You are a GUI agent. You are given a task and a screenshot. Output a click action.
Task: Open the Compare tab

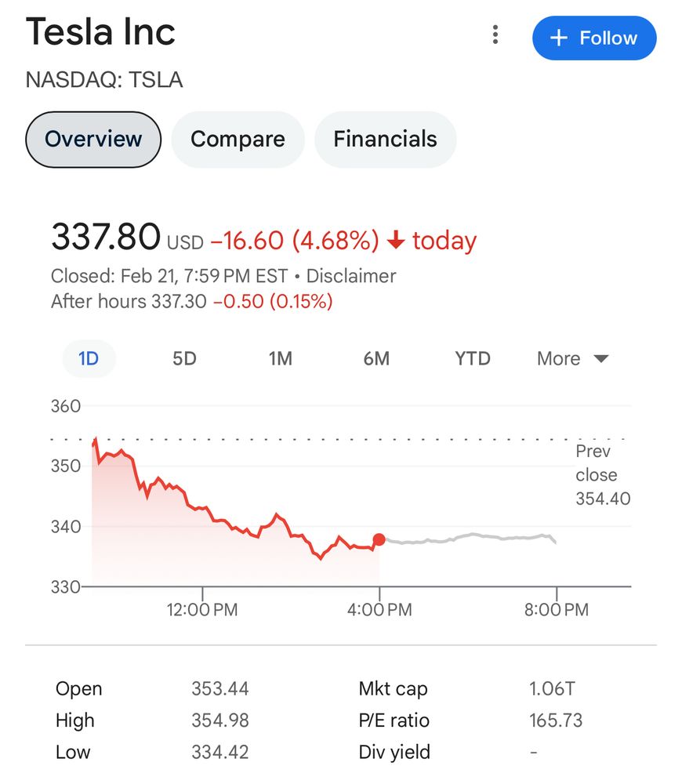pyautogui.click(x=238, y=140)
